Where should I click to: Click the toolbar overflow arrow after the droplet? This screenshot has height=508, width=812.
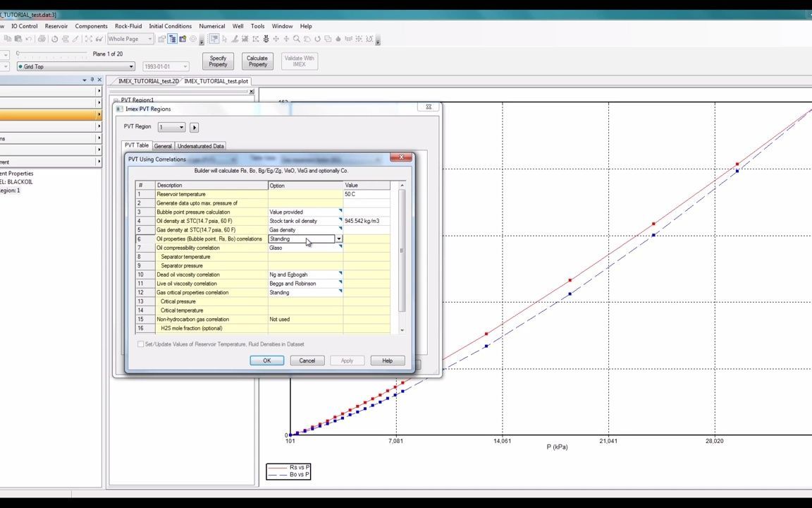click(x=378, y=41)
